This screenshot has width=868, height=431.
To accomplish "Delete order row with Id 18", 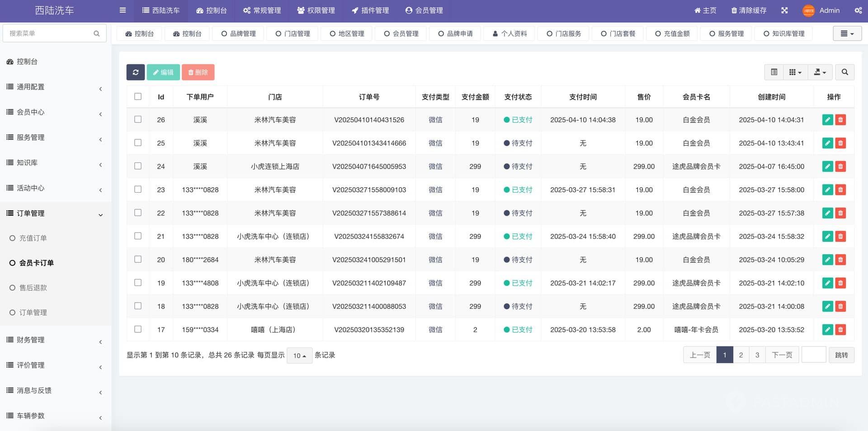I will point(840,306).
